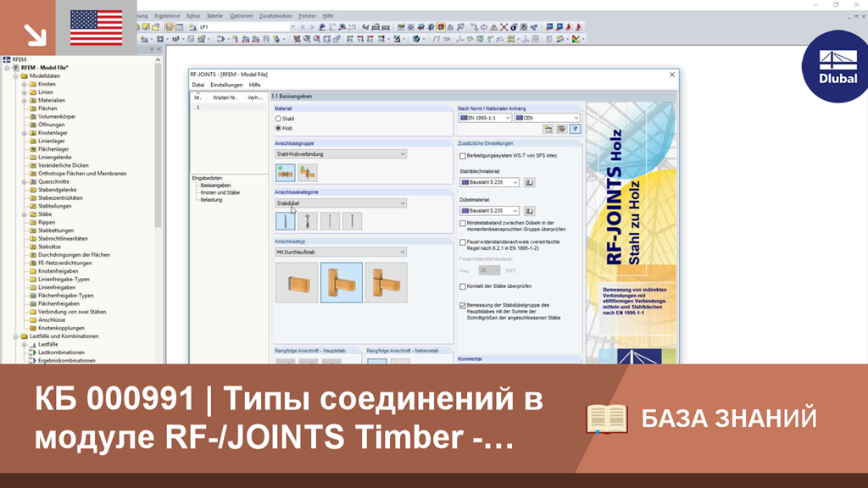Image resolution: width=868 pixels, height=488 pixels.
Task: Click the FE-Netzverdichtungen icon in navigator
Action: tap(33, 263)
